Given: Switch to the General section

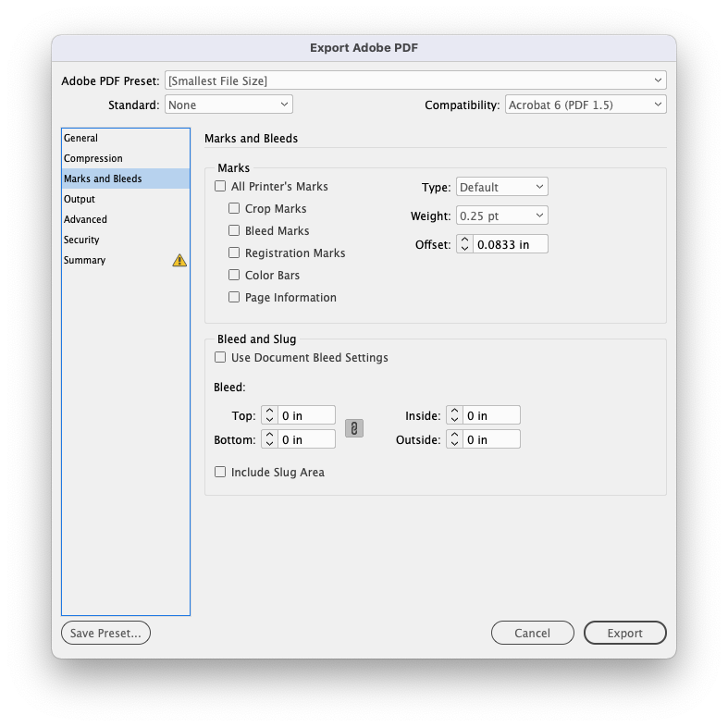Looking at the screenshot, I should [126, 138].
